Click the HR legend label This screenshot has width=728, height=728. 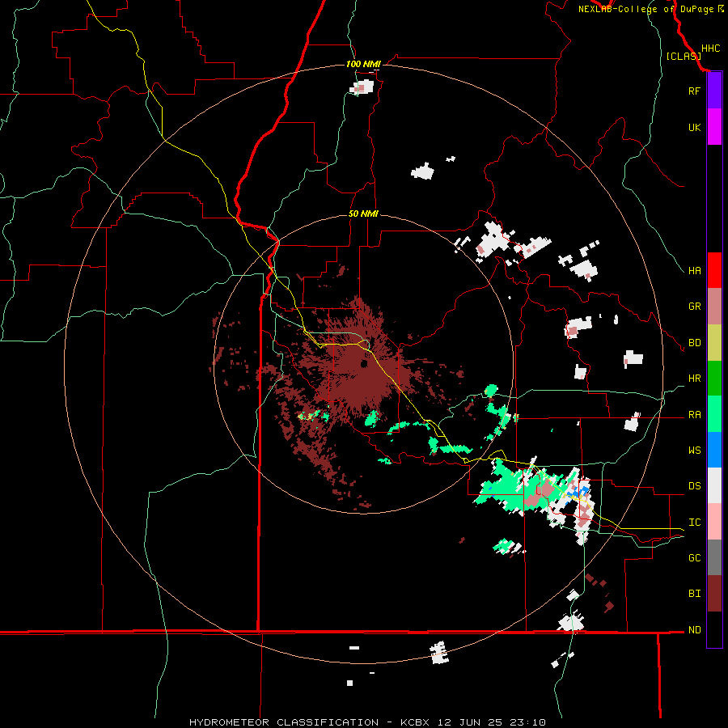click(694, 379)
